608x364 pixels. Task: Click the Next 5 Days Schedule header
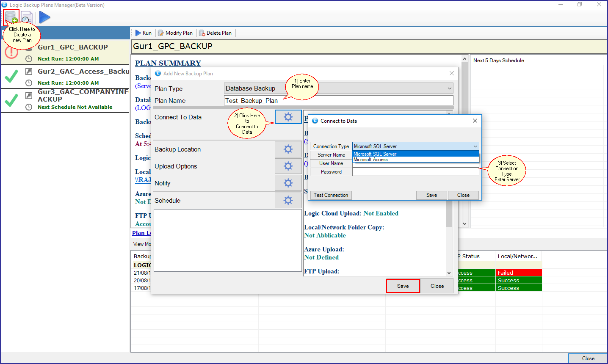(498, 61)
